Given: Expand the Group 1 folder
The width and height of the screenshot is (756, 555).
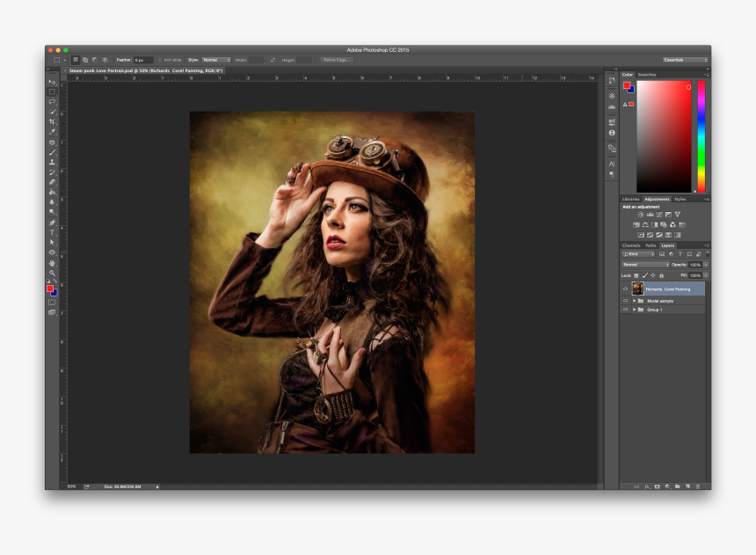Looking at the screenshot, I should coord(634,310).
